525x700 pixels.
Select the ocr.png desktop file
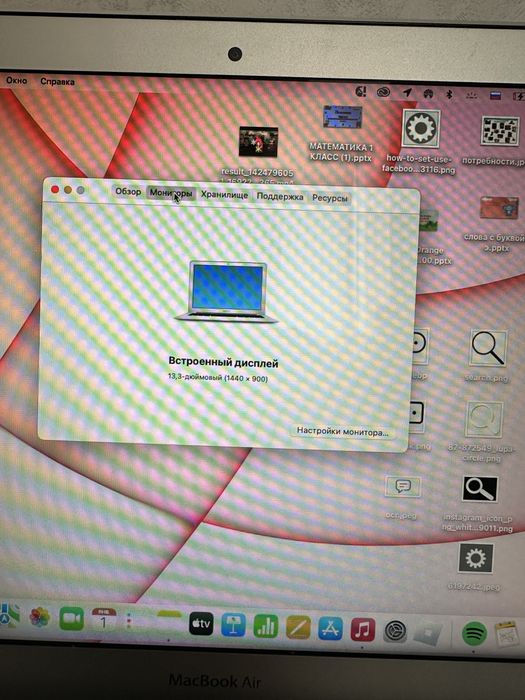(402, 497)
